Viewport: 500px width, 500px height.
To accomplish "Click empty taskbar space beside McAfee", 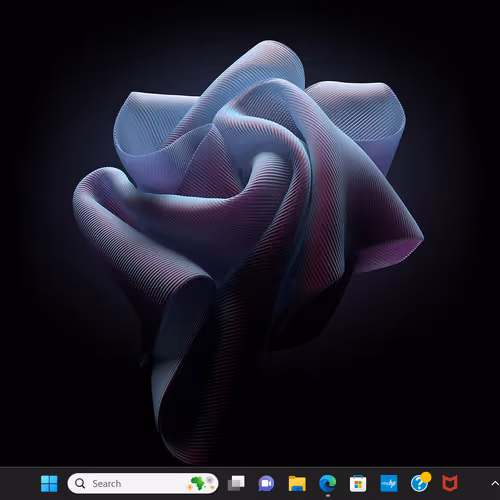I will (x=473, y=483).
